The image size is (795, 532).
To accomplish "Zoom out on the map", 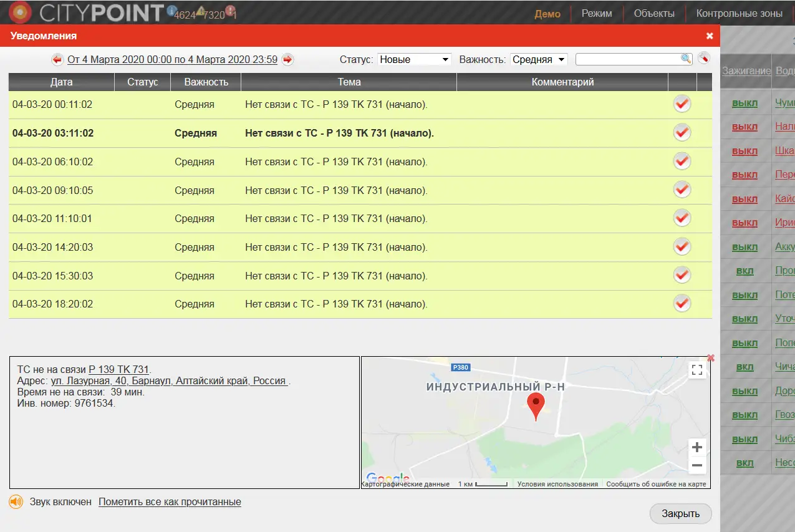I will tap(697, 465).
